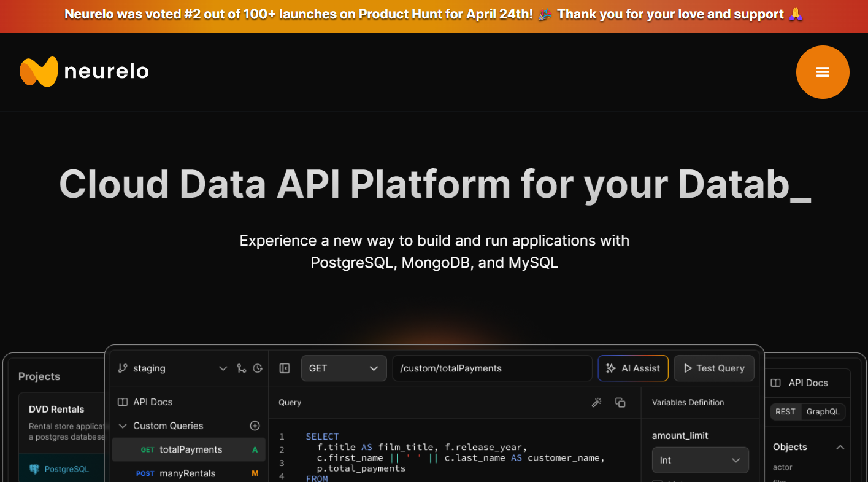Click the Test Query button
The width and height of the screenshot is (868, 482).
click(713, 368)
